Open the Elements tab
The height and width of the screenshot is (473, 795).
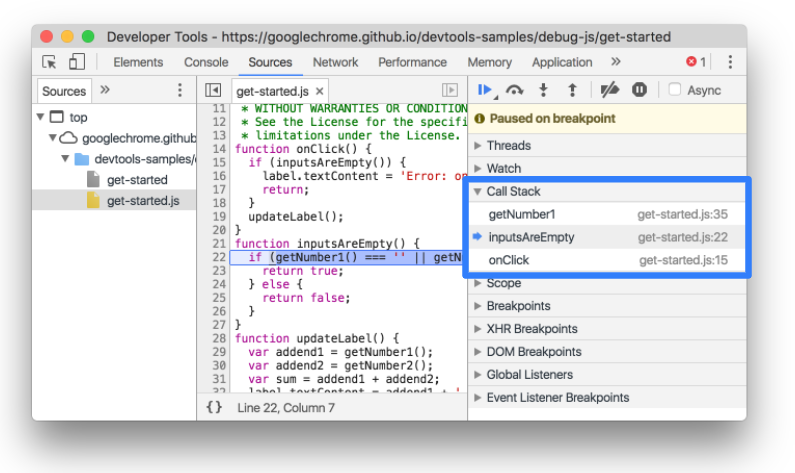click(138, 62)
